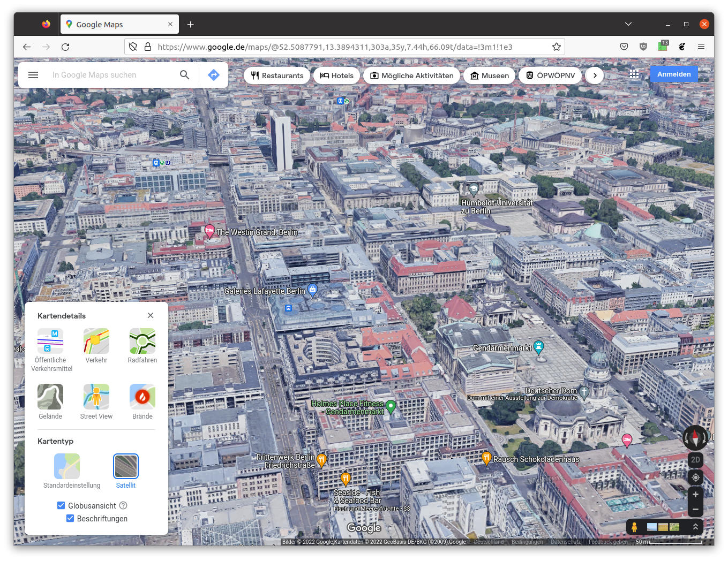The height and width of the screenshot is (561, 728).
Task: Open the Google apps grid
Action: click(x=634, y=74)
